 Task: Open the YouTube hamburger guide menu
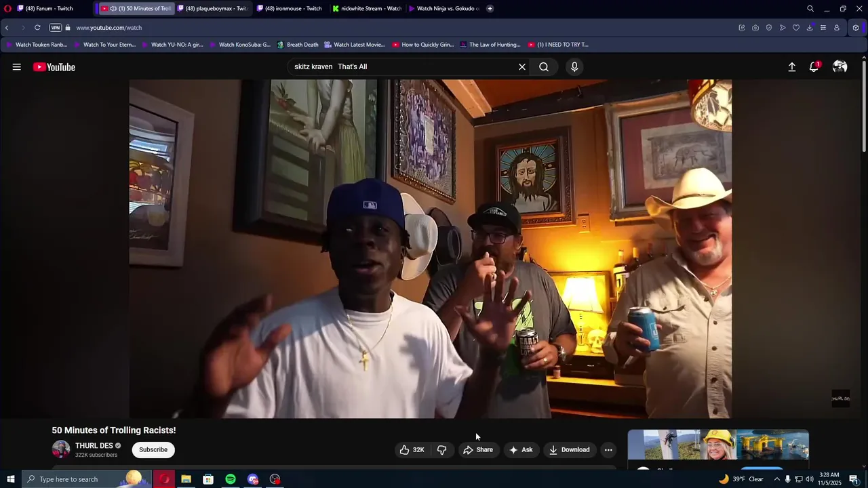(16, 67)
